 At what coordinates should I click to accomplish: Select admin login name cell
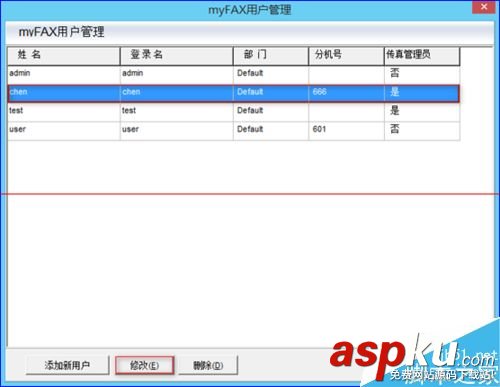(176, 74)
